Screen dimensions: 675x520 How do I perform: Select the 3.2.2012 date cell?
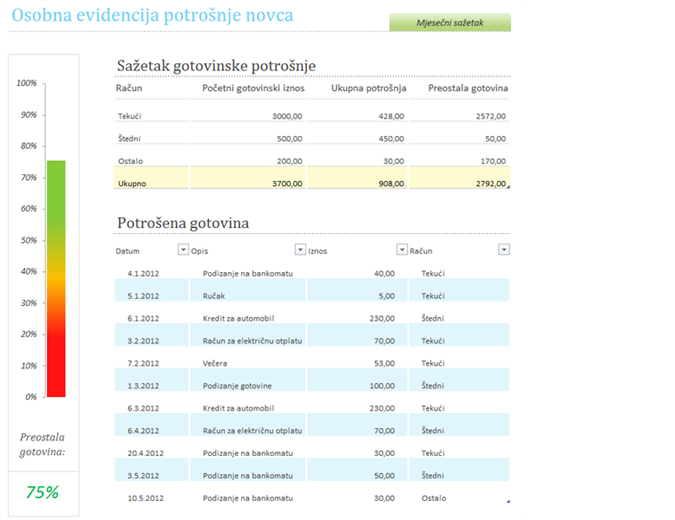click(143, 340)
